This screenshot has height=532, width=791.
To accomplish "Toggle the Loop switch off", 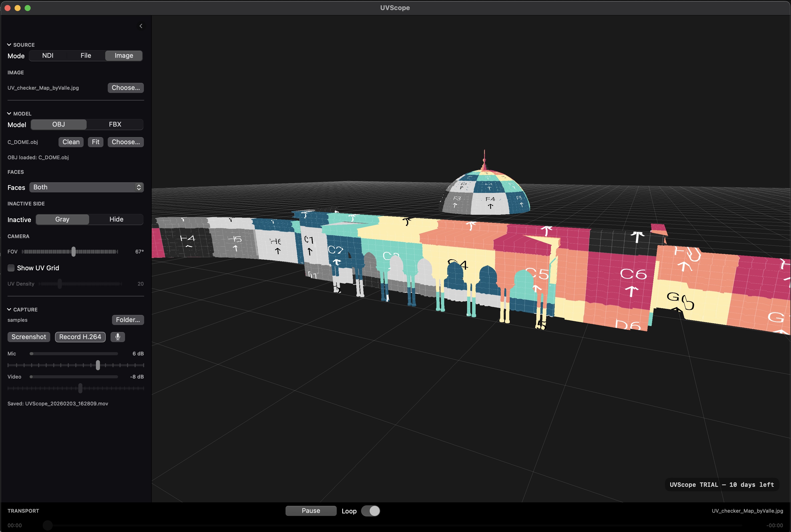I will coord(370,511).
